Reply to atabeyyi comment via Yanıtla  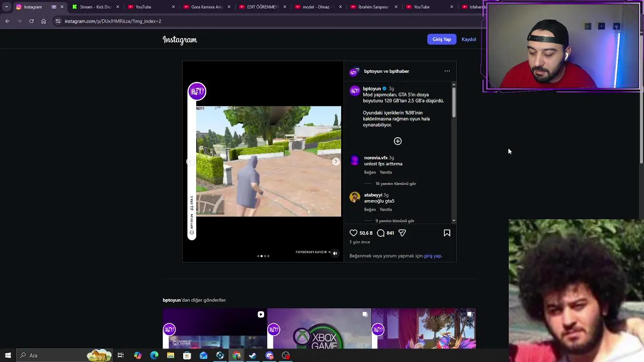tap(385, 210)
